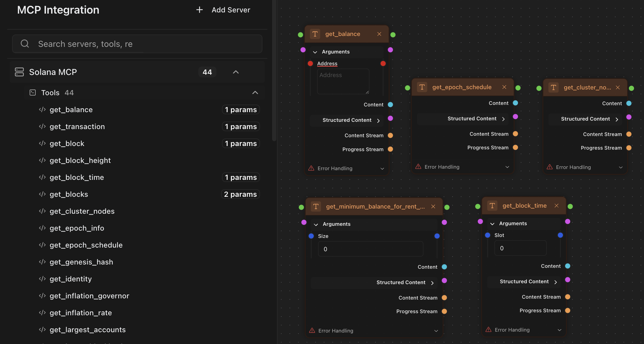Click the red Address port on get_balance
Screen dimensions: 644x344
coord(310,63)
